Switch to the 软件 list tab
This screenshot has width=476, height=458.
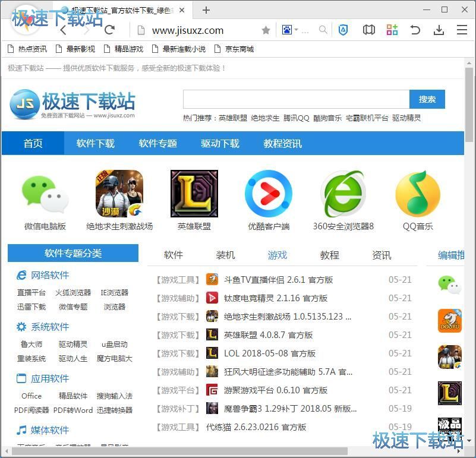[174, 255]
